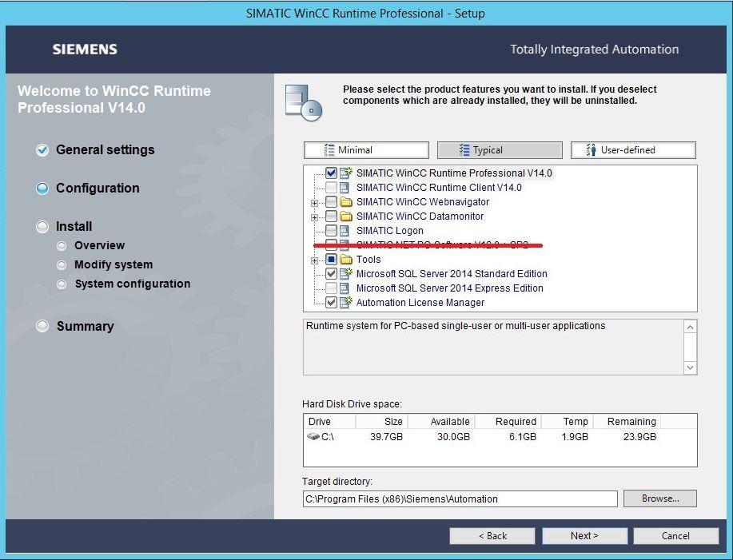Click description box scroll down arrow
This screenshot has width=733, height=560.
[690, 367]
